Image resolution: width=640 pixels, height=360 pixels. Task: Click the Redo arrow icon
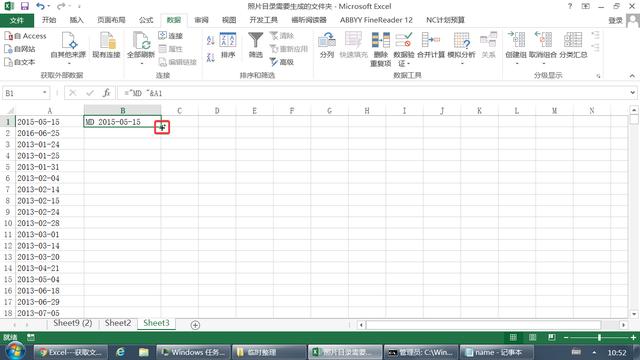point(61,6)
